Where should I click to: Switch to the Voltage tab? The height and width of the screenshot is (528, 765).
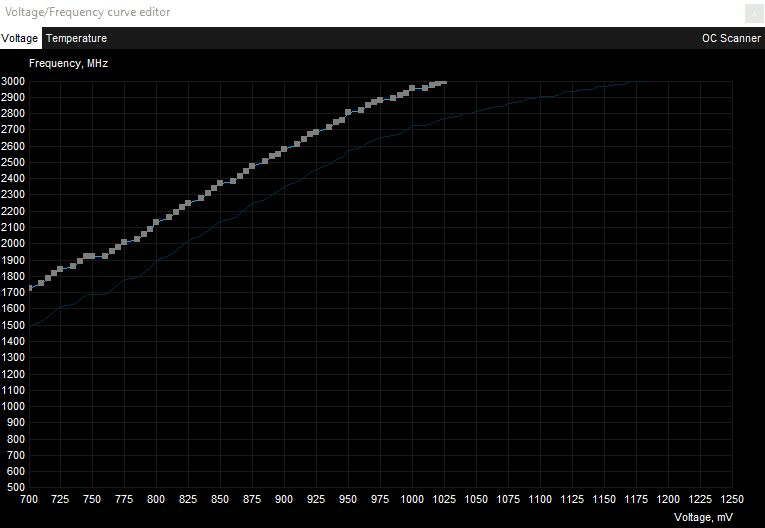20,38
